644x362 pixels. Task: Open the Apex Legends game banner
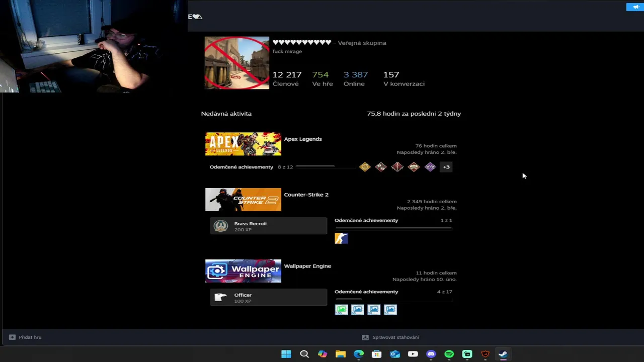pyautogui.click(x=243, y=144)
